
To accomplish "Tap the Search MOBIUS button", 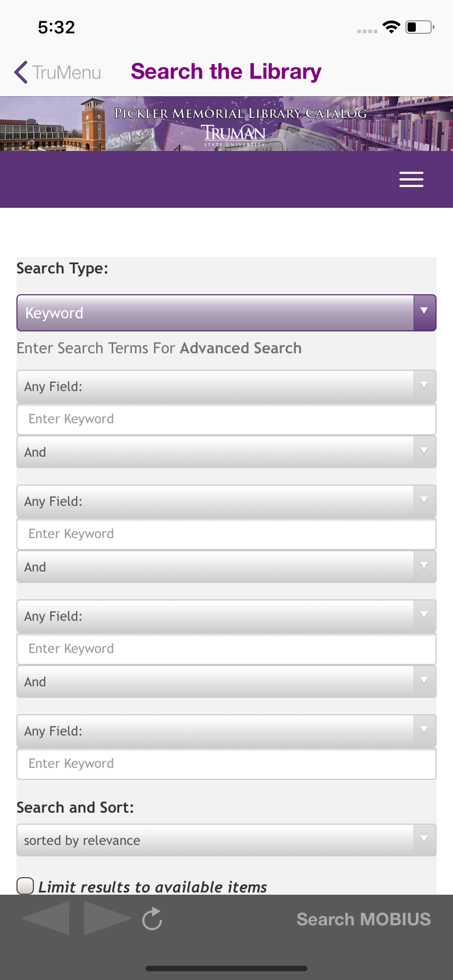I will click(364, 919).
